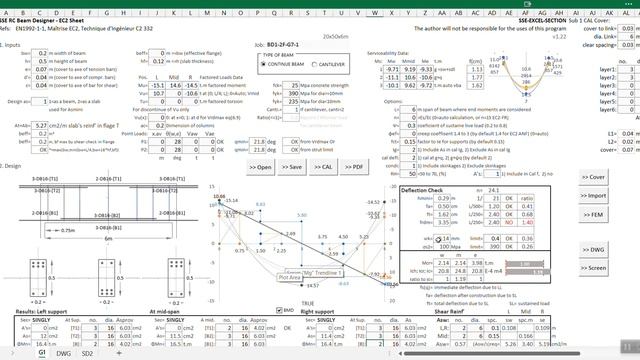
Task: Click the 'Shear Reinf' heading
Action: 449,311
